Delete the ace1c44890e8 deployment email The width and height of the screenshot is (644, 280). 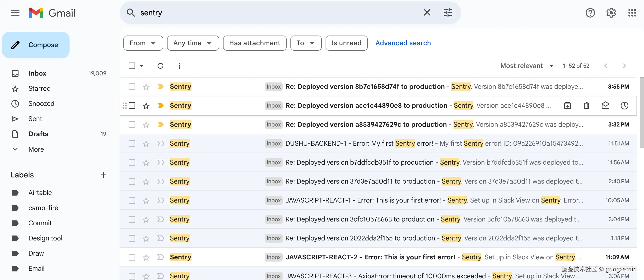[x=586, y=106]
